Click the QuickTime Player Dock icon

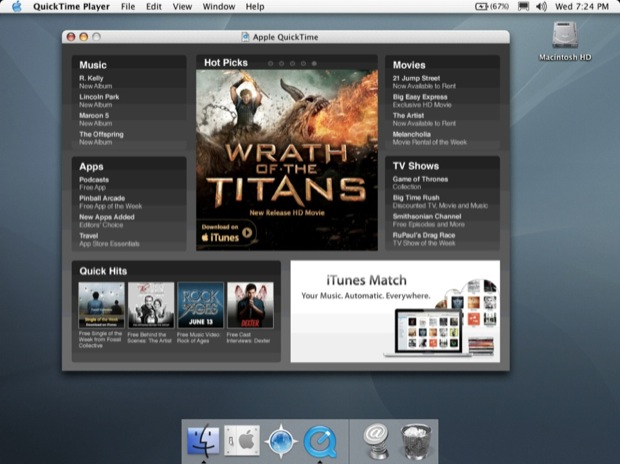click(320, 441)
